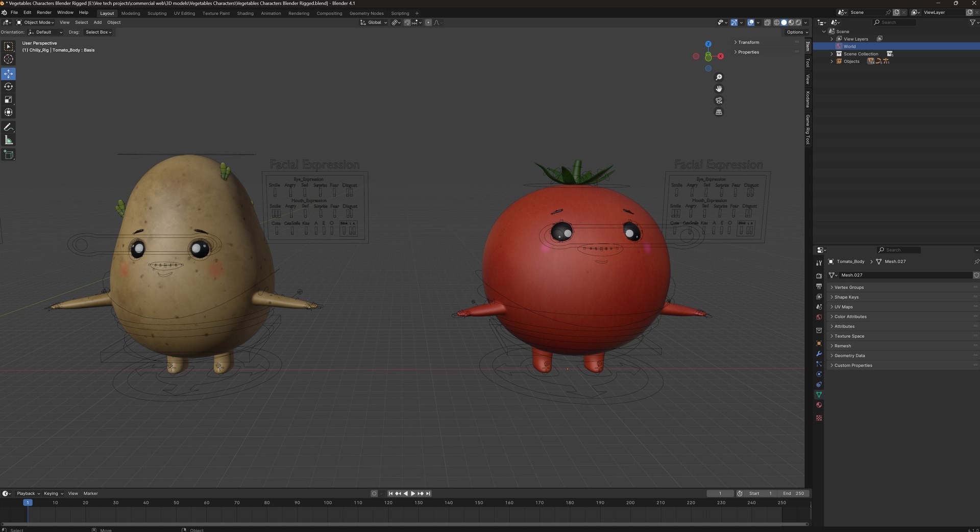Switch to solid viewport shading

(784, 22)
